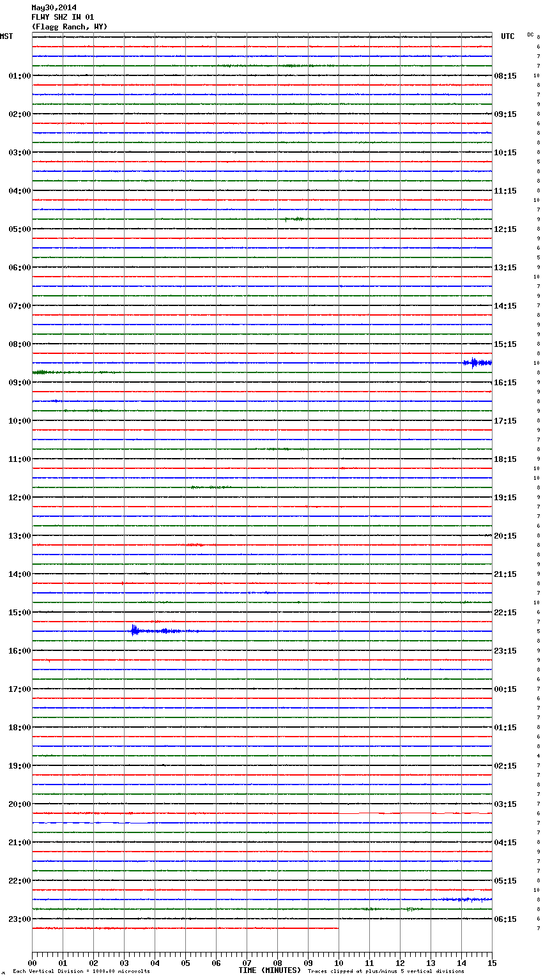This screenshot has height=980, width=543.
Task: Click the 00:15 UTC row label
Action: point(505,689)
